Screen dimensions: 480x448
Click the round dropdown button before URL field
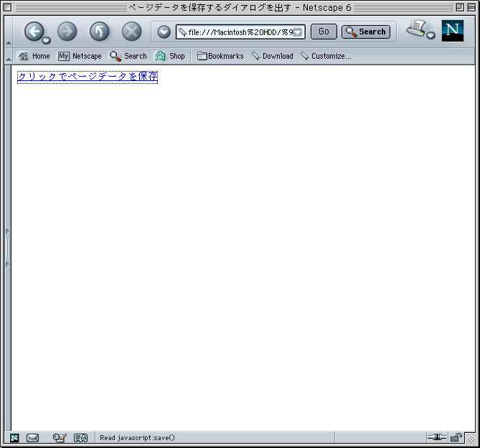164,32
